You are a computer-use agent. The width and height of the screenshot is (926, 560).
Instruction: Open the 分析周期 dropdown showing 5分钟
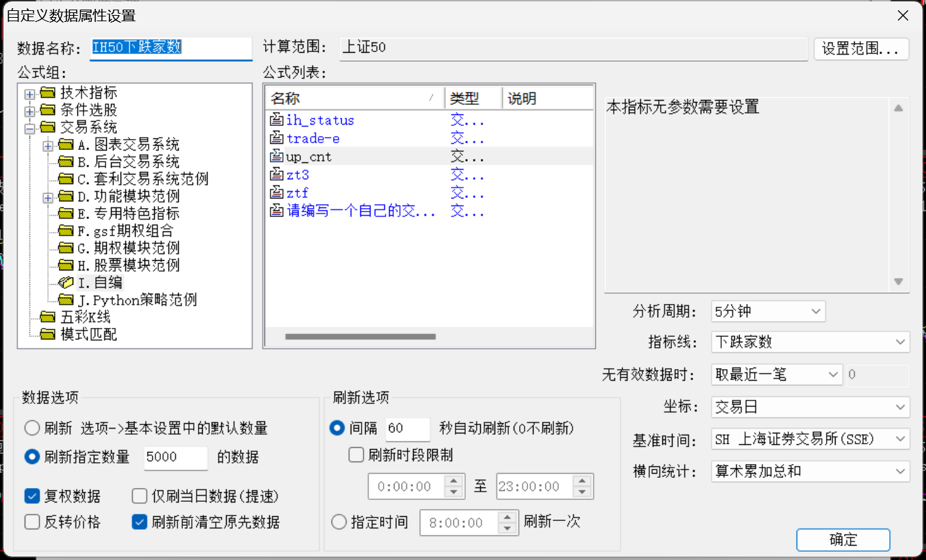(x=768, y=311)
